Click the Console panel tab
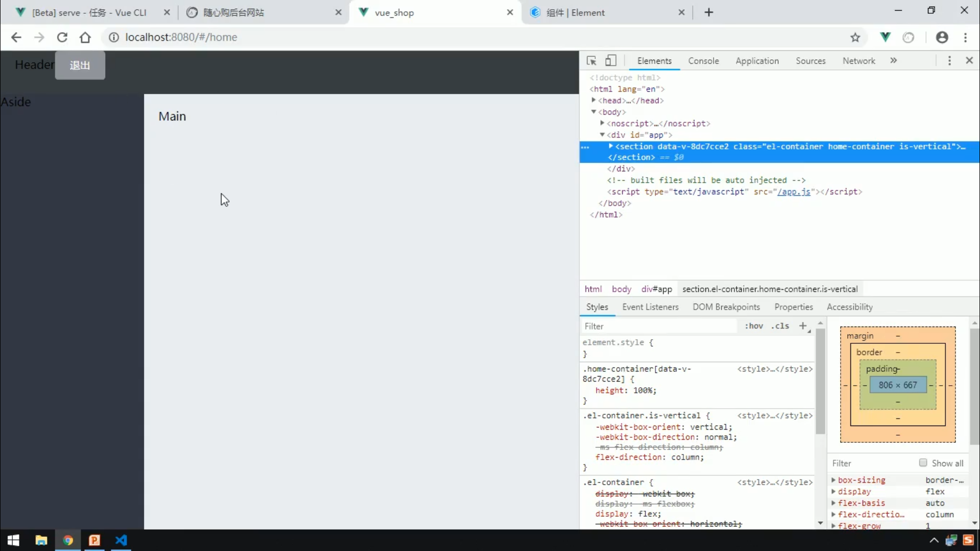Screen dimensions: 980x551 click(x=703, y=61)
